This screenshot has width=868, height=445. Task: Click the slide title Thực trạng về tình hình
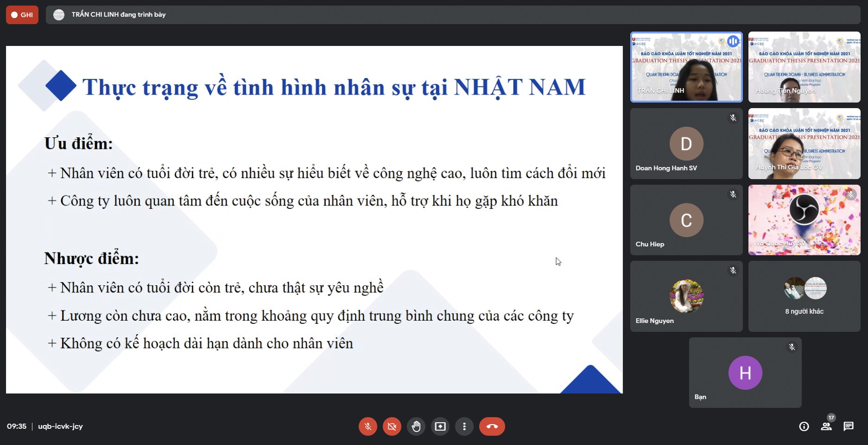pos(334,87)
